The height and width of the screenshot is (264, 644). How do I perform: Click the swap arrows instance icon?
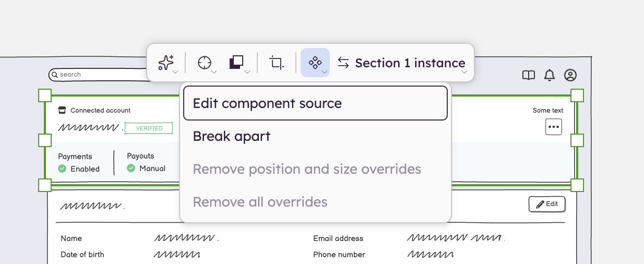pos(343,63)
